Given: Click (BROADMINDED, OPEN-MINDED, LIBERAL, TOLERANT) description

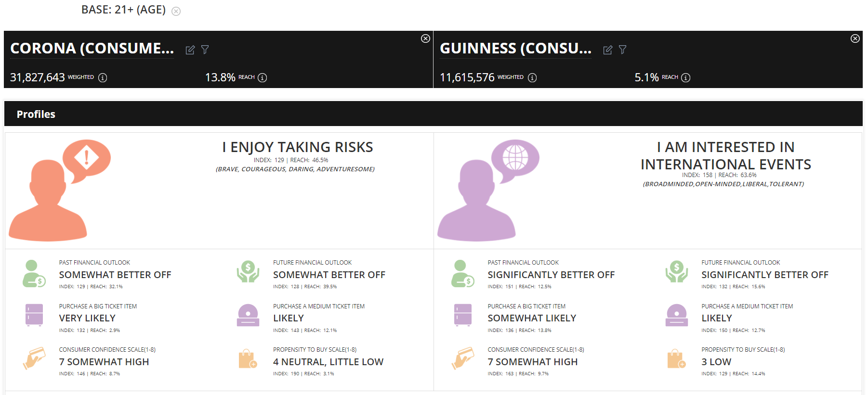Looking at the screenshot, I should click(x=723, y=184).
